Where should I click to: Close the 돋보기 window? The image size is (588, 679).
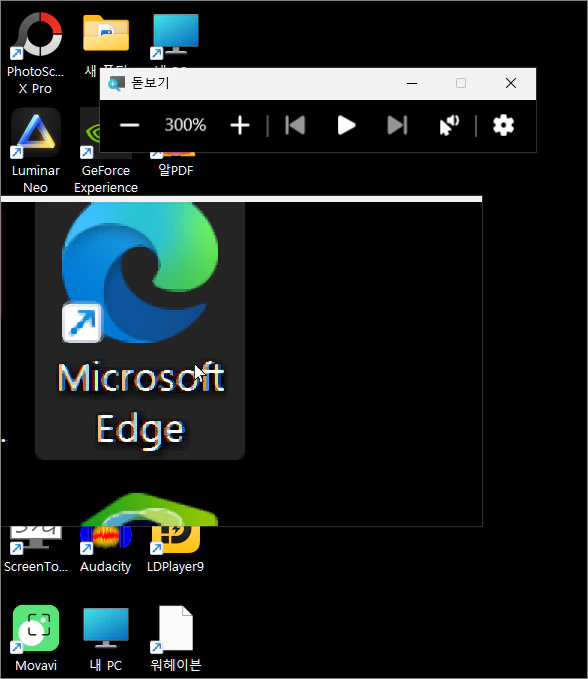coord(511,83)
